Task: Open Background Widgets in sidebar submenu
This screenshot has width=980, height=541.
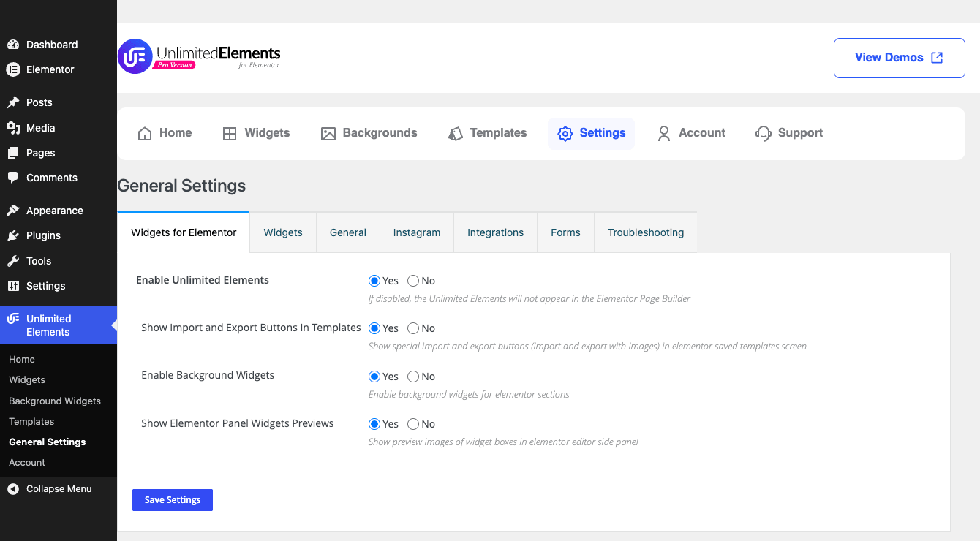Action: tap(55, 401)
